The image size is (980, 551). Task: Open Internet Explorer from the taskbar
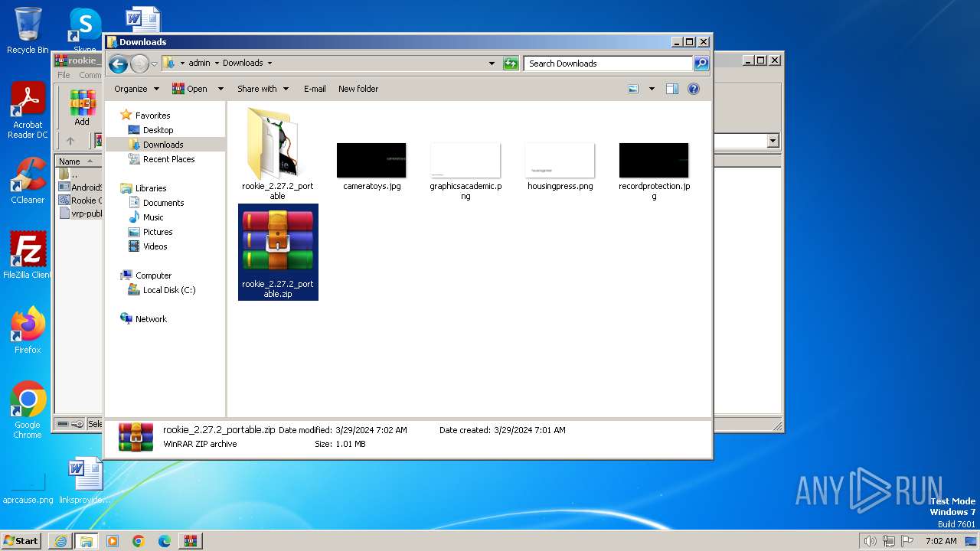click(x=60, y=541)
